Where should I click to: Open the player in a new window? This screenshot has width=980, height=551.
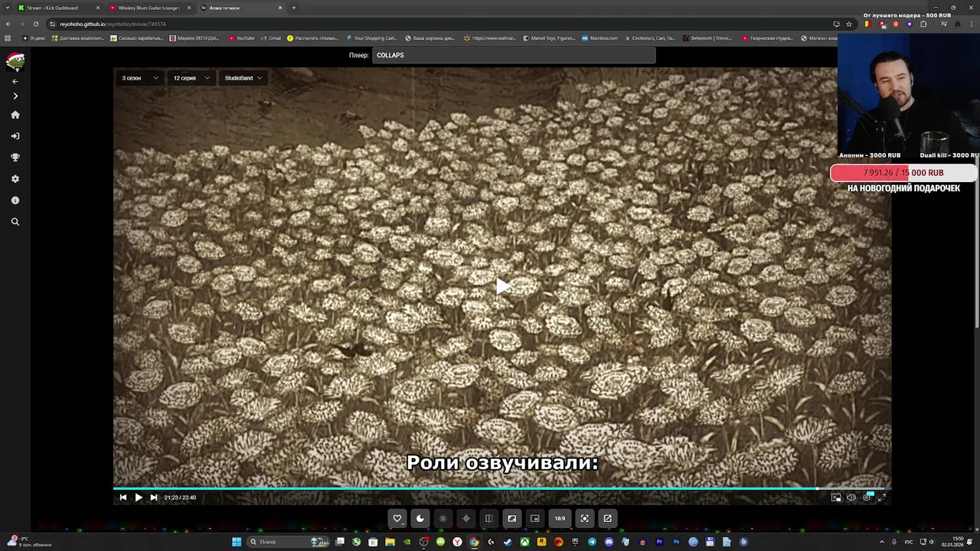coord(607,518)
